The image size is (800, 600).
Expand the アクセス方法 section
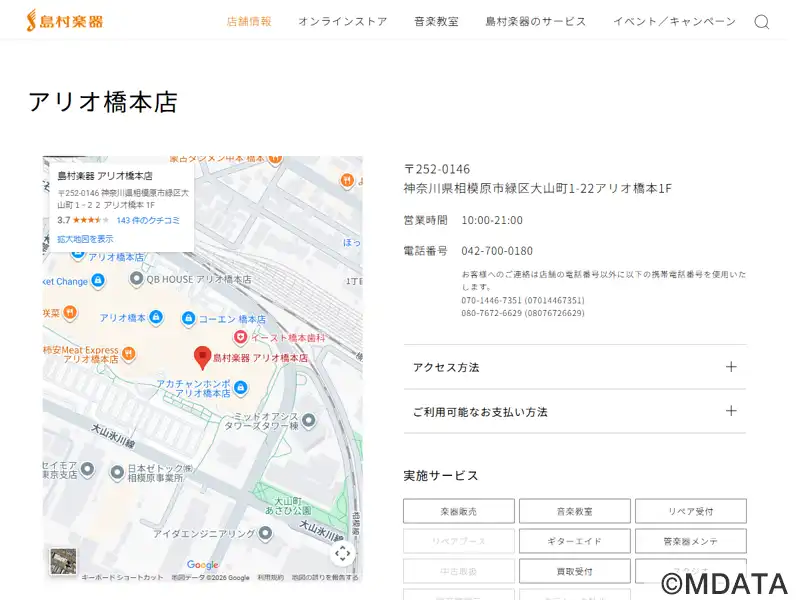pyautogui.click(x=574, y=367)
